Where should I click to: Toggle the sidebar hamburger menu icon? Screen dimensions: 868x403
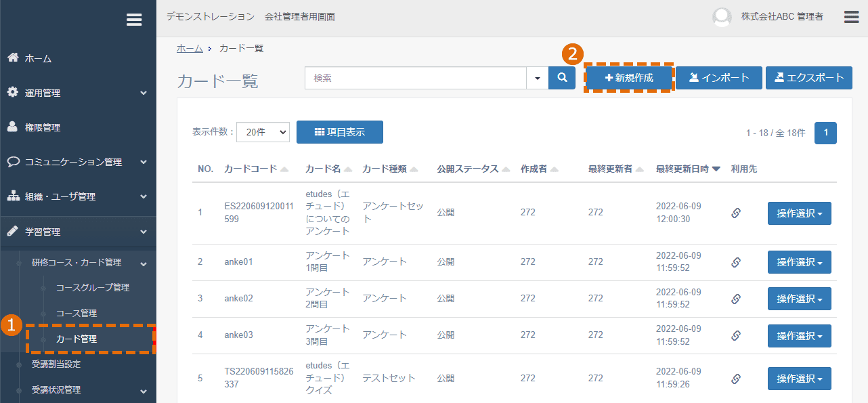tap(134, 20)
